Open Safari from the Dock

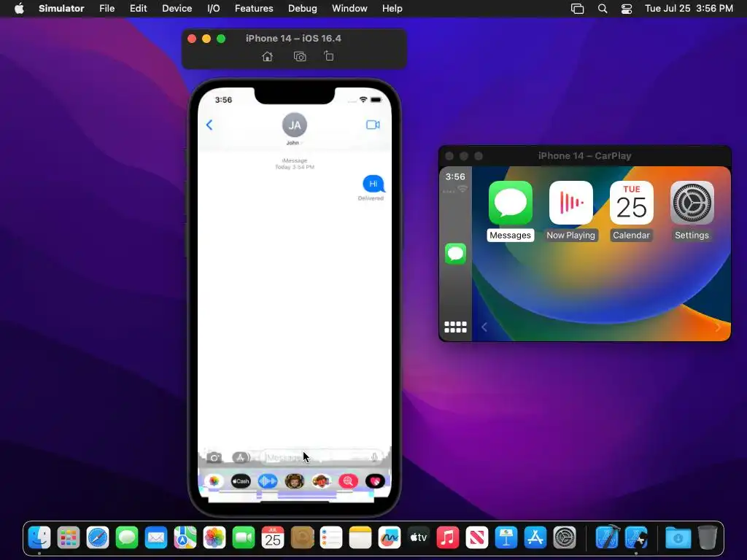[98, 538]
